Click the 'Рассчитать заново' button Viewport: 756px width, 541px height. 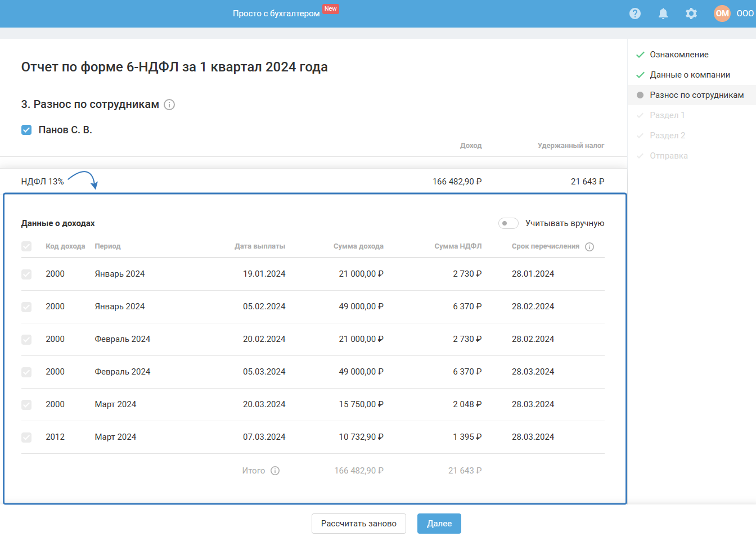359,524
